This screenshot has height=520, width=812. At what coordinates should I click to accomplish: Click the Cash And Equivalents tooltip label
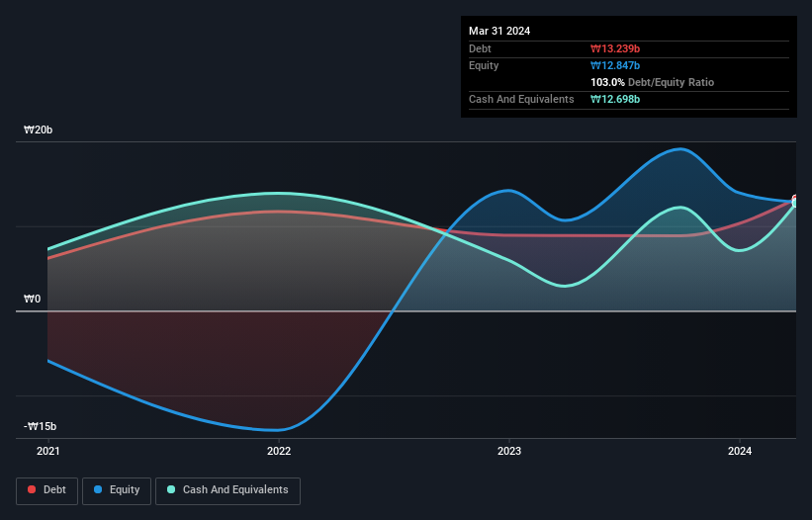(x=521, y=99)
